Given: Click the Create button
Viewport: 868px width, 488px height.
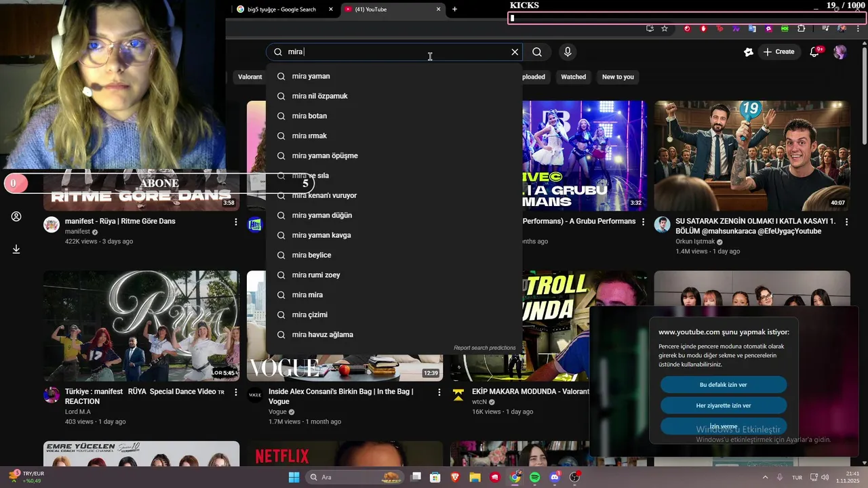Looking at the screenshot, I should [778, 52].
